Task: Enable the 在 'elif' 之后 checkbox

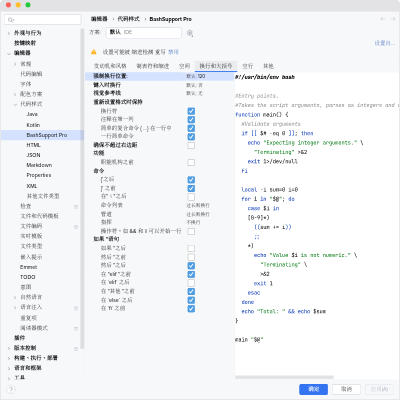Action: pyautogui.click(x=191, y=283)
